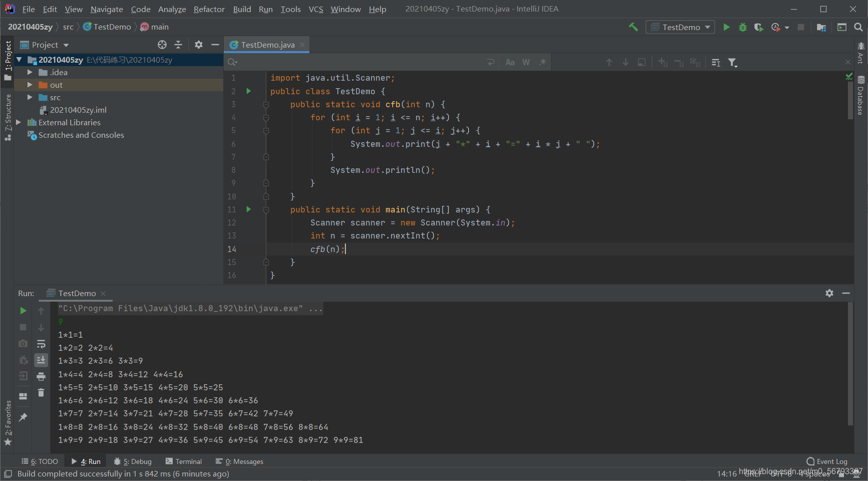Viewport: 868px width, 481px height.
Task: Start debugging with the bug icon
Action: 743,27
